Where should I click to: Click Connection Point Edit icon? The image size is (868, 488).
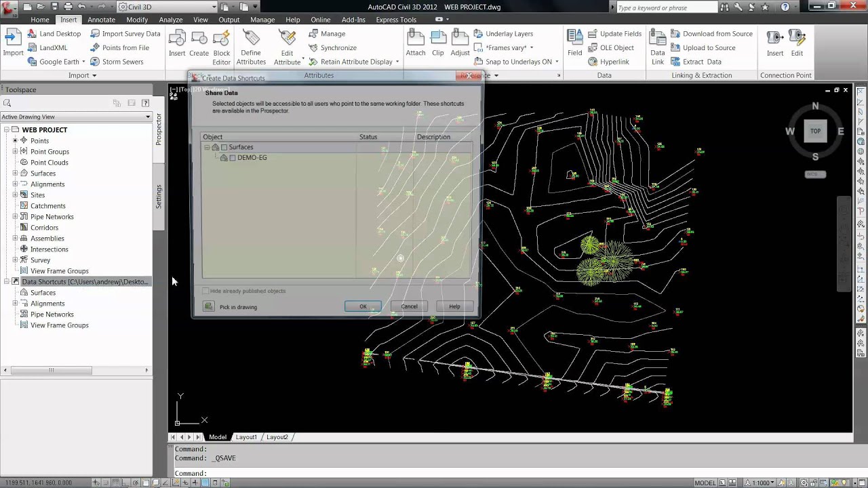coord(797,43)
